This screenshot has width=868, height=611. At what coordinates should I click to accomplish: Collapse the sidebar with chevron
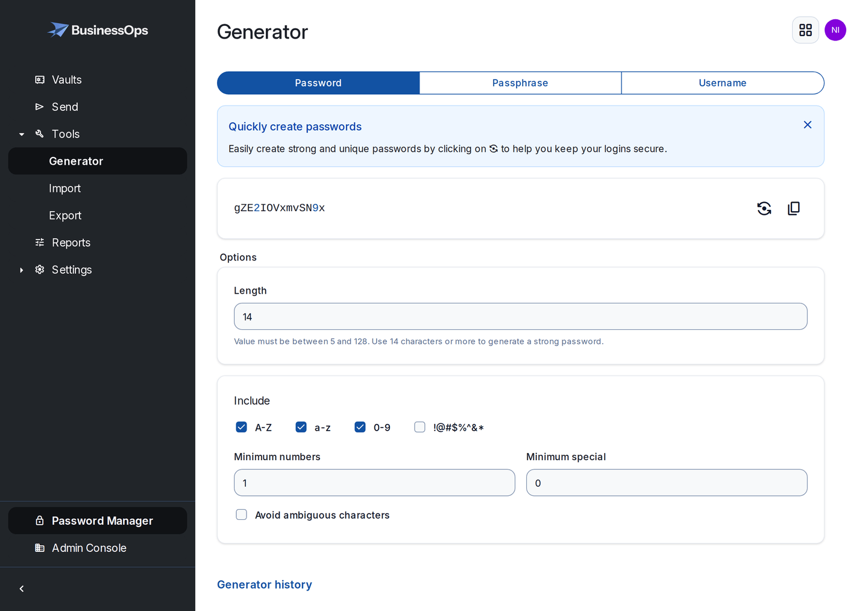(x=22, y=589)
